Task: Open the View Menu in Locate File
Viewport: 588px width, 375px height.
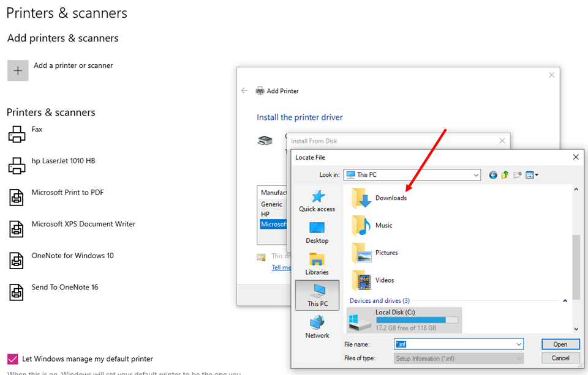Action: 532,175
